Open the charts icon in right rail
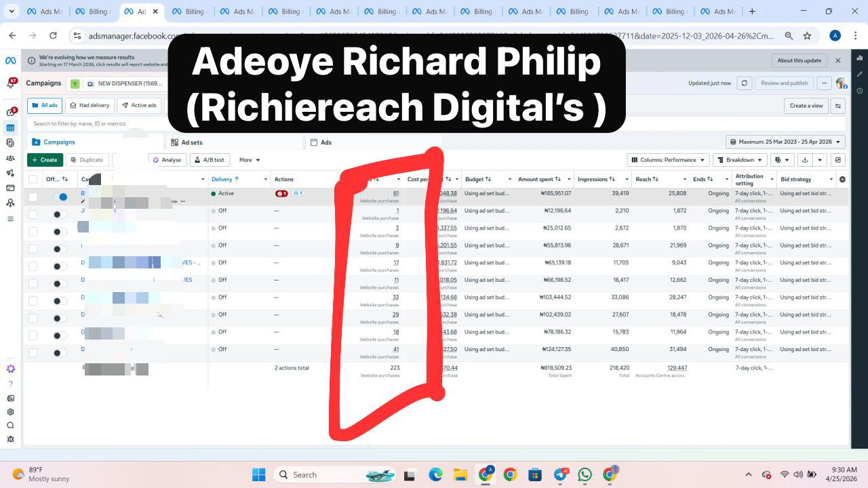 point(860,60)
